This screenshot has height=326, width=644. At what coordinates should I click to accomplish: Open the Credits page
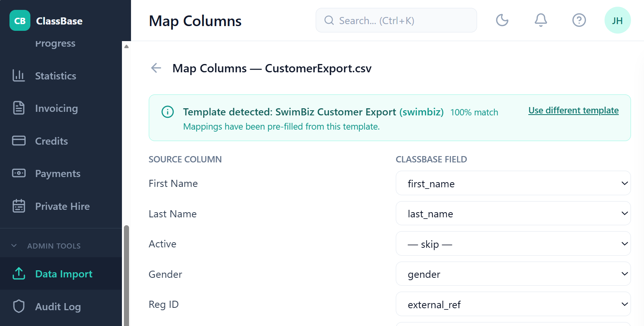61,141
